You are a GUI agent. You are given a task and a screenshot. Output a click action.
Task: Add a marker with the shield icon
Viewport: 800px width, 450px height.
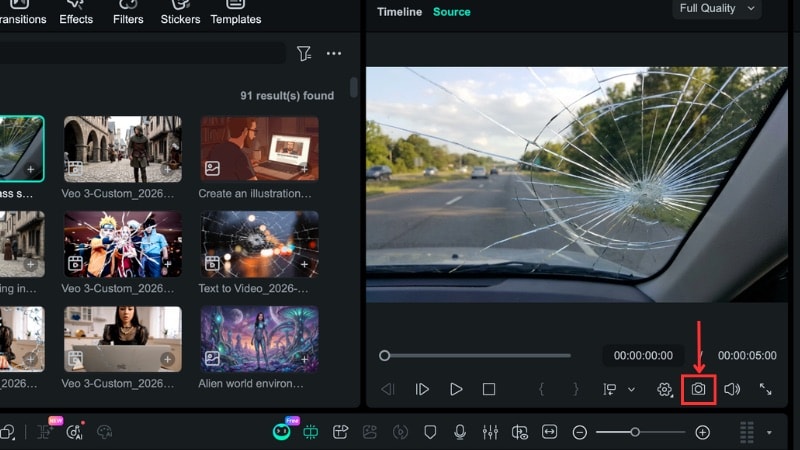click(430, 433)
